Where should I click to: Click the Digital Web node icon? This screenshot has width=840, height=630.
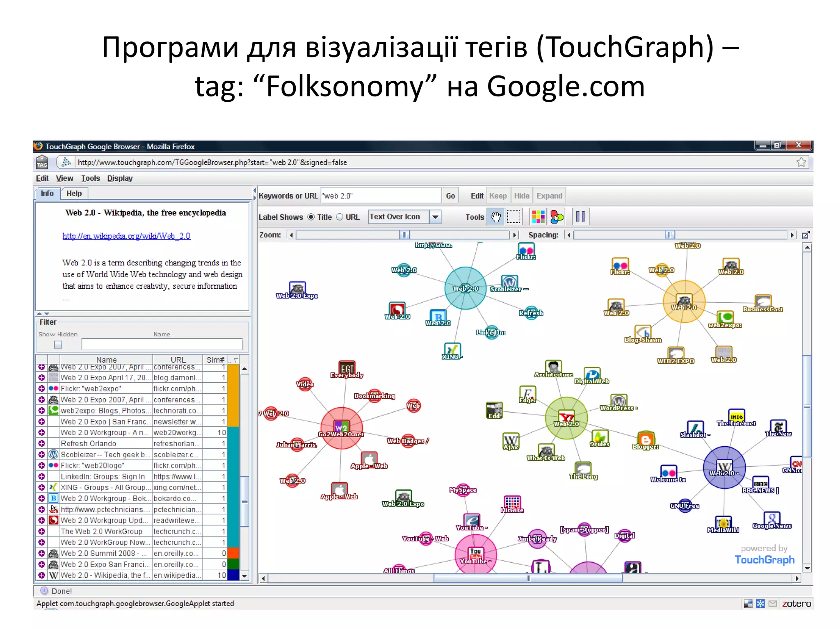(x=592, y=374)
